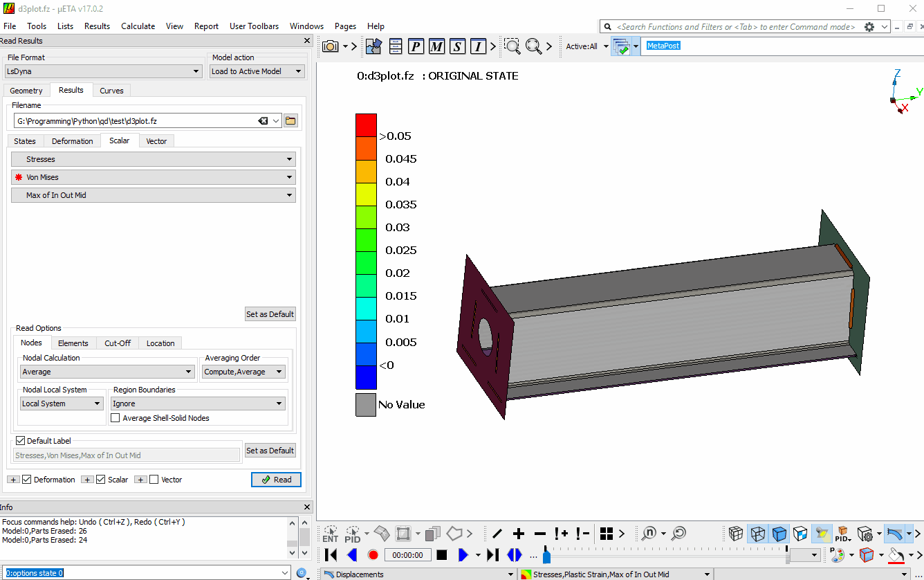Click Set as Default below scalar options
This screenshot has height=580, width=924.
tap(270, 314)
